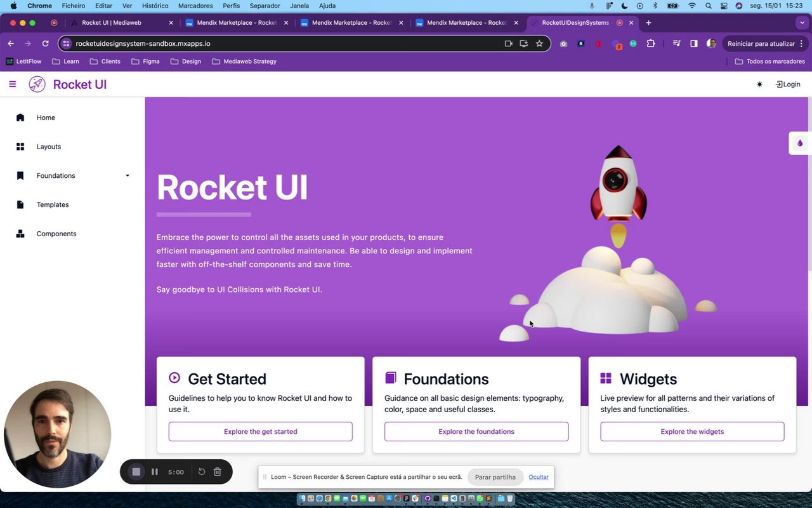Click the site information icon in address bar
This screenshot has width=812, height=508.
(x=67, y=44)
